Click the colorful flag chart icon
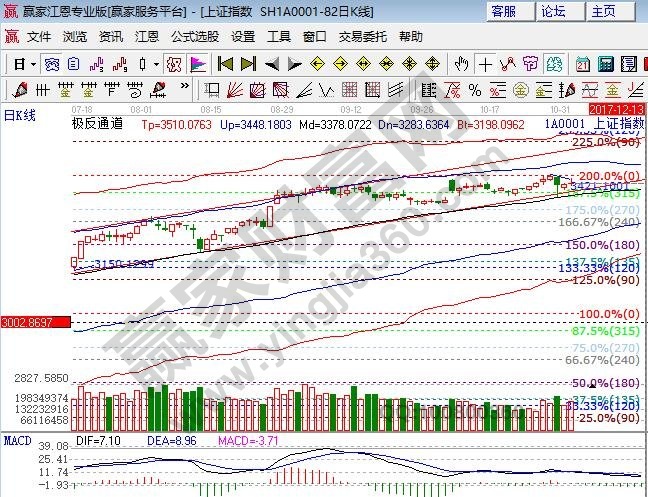648x497 pixels. click(198, 64)
